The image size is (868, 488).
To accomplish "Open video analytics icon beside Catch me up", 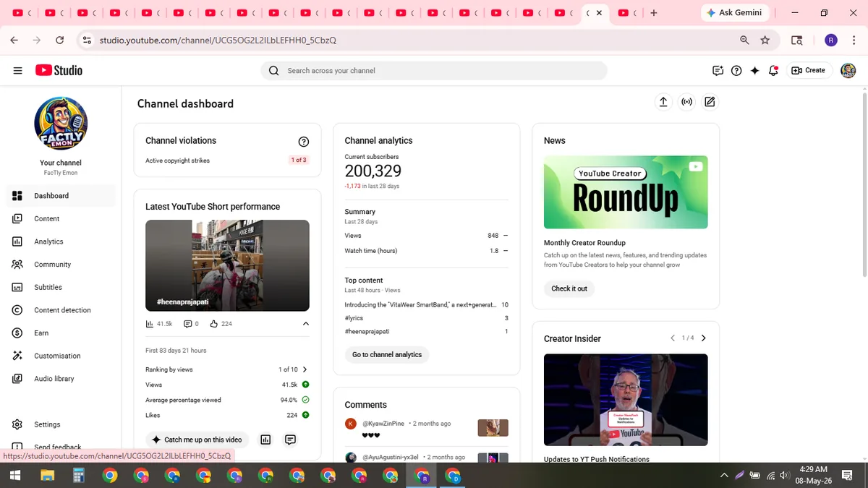I will [x=265, y=440].
